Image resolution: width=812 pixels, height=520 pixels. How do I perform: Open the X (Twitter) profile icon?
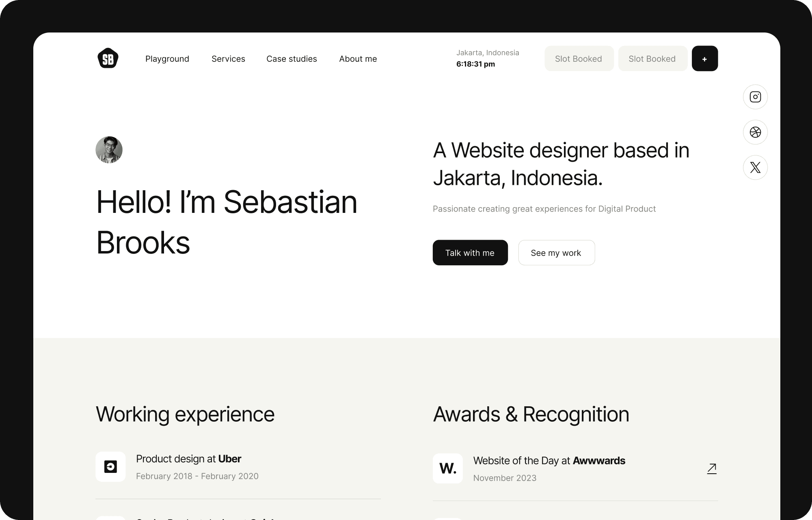[x=755, y=167]
